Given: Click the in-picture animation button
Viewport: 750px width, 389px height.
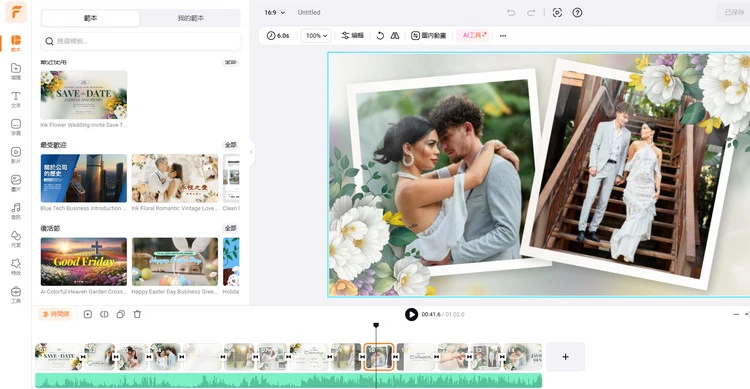Looking at the screenshot, I should (429, 35).
